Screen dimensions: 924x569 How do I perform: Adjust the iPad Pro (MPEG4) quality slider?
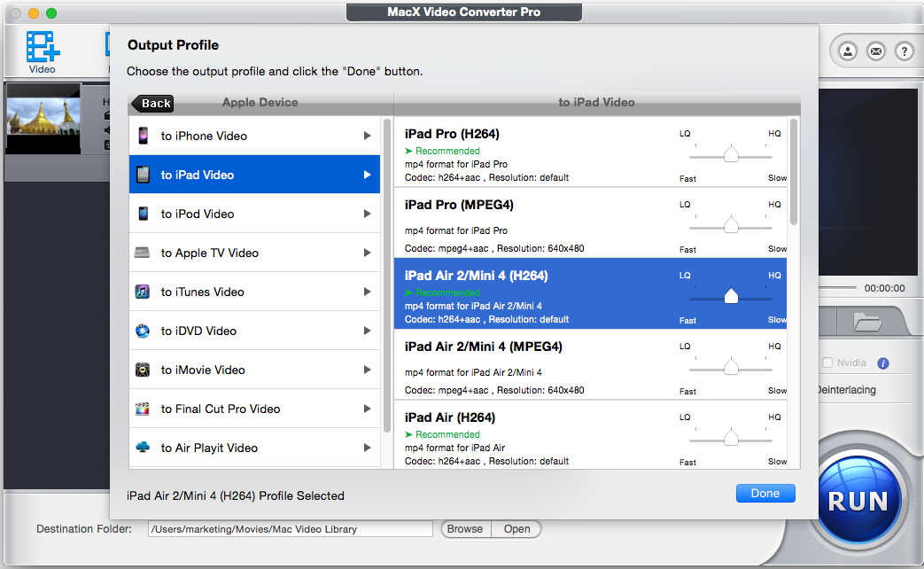(x=731, y=224)
